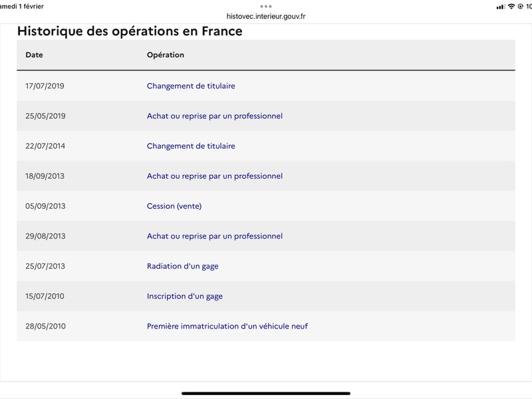The image size is (532, 399).
Task: Tap the three-dots multitasking icon
Action: [x=265, y=7]
